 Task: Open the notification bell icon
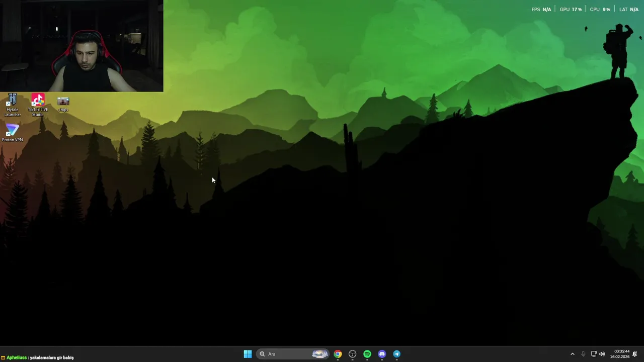[x=635, y=354]
